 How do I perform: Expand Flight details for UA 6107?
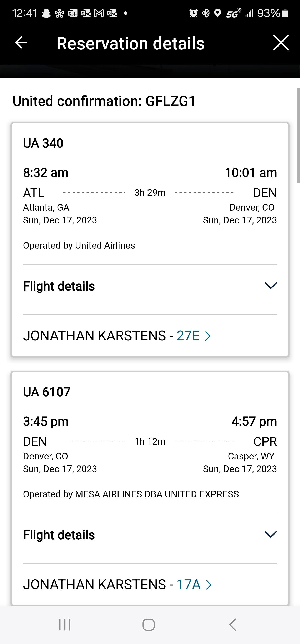tap(271, 534)
